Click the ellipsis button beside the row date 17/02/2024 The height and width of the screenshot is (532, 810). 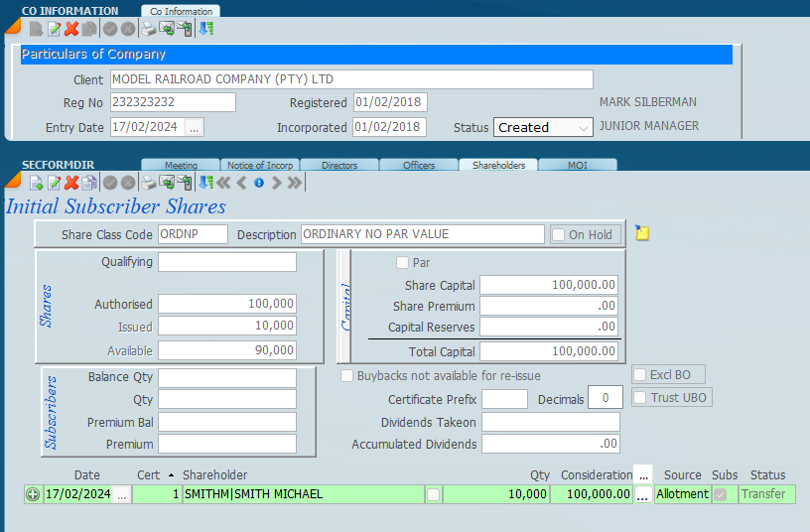tap(121, 494)
